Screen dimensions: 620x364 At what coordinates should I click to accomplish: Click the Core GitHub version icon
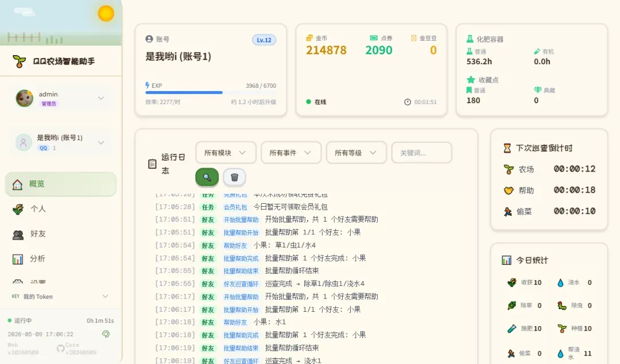click(60, 348)
